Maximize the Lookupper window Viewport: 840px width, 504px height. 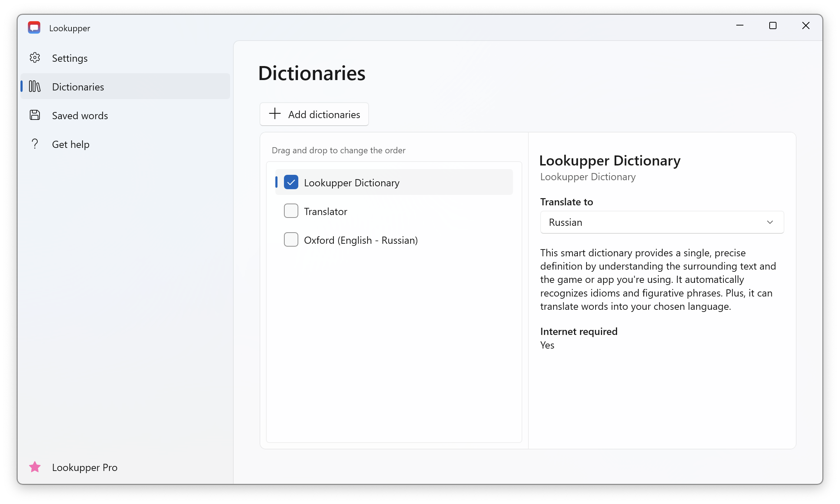coord(773,25)
